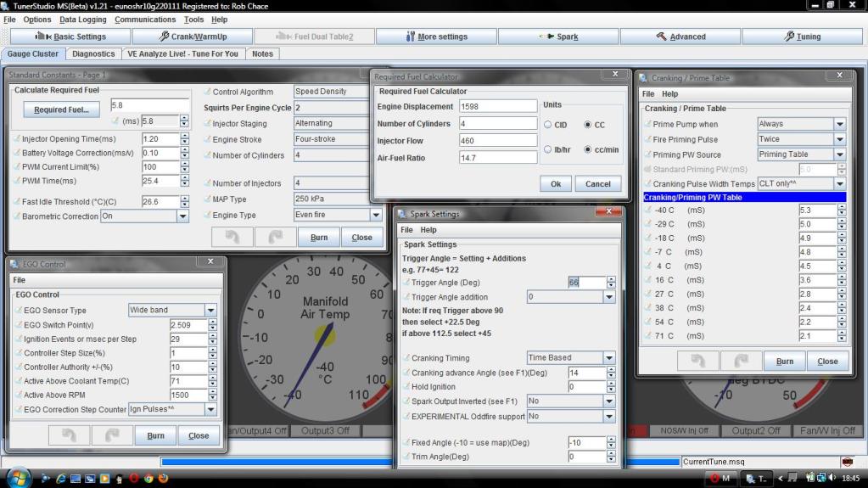The height and width of the screenshot is (488, 868).
Task: Open the Crank/WarmUp toolbar menu
Action: click(193, 36)
